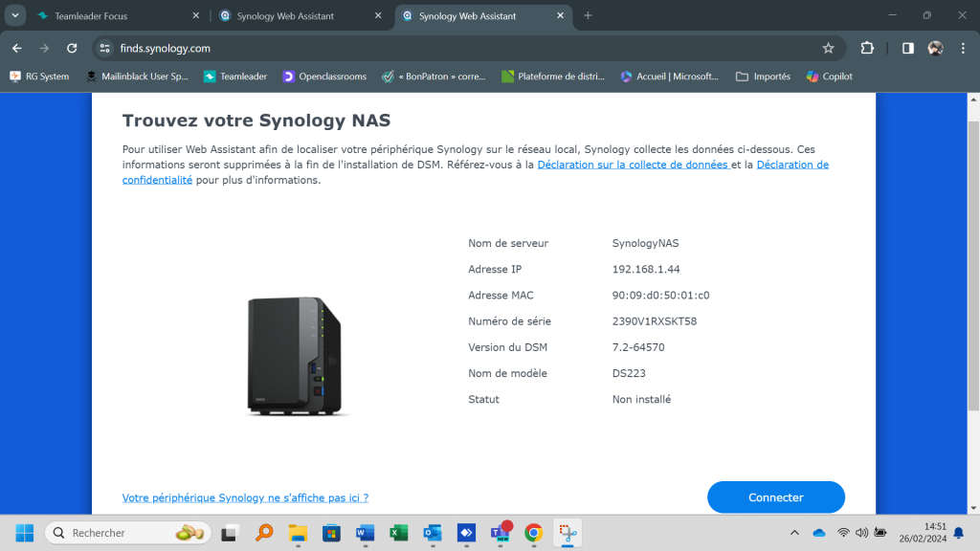Image resolution: width=980 pixels, height=551 pixels.
Task: Open the Chrome extensions puzzle icon
Action: (x=867, y=48)
